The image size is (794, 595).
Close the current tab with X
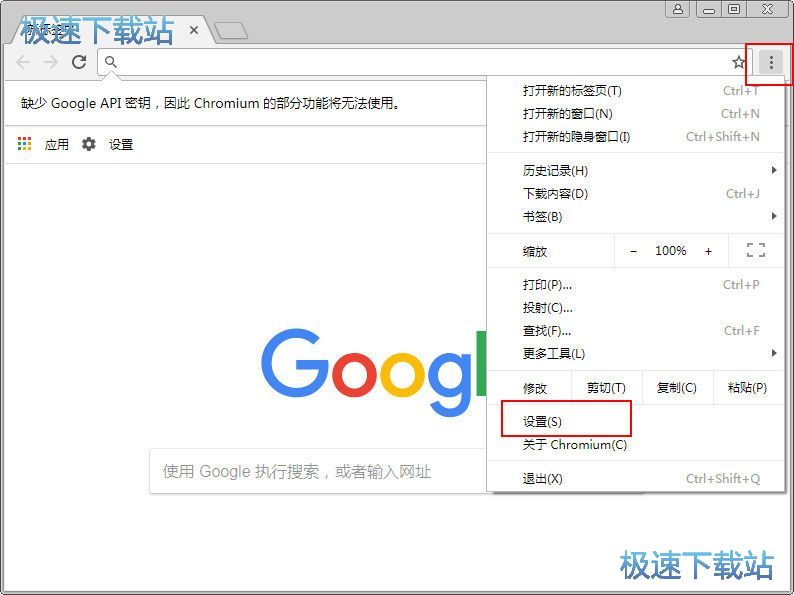(x=193, y=30)
